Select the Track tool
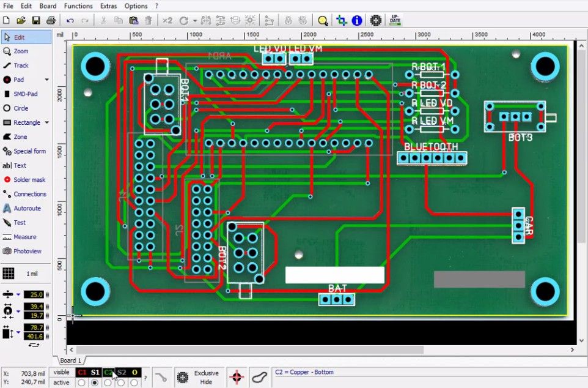Image resolution: width=588 pixels, height=388 pixels. point(26,65)
